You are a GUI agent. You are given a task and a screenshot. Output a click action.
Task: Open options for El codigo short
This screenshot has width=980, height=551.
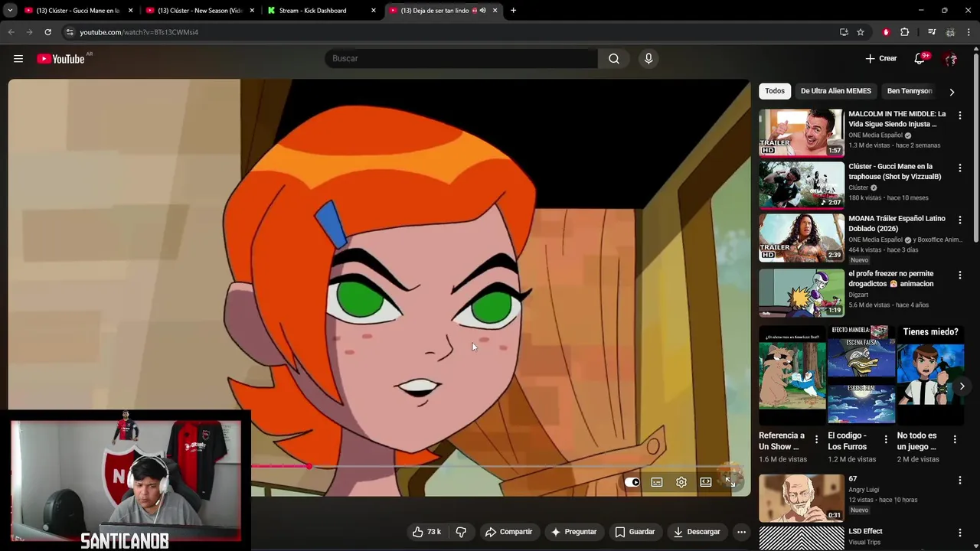tap(886, 439)
